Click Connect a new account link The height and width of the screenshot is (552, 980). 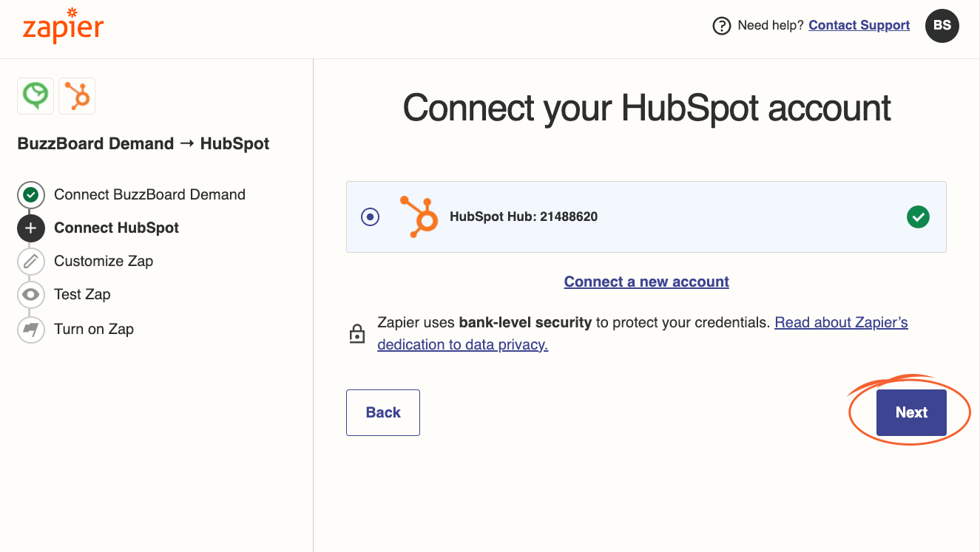coord(646,282)
